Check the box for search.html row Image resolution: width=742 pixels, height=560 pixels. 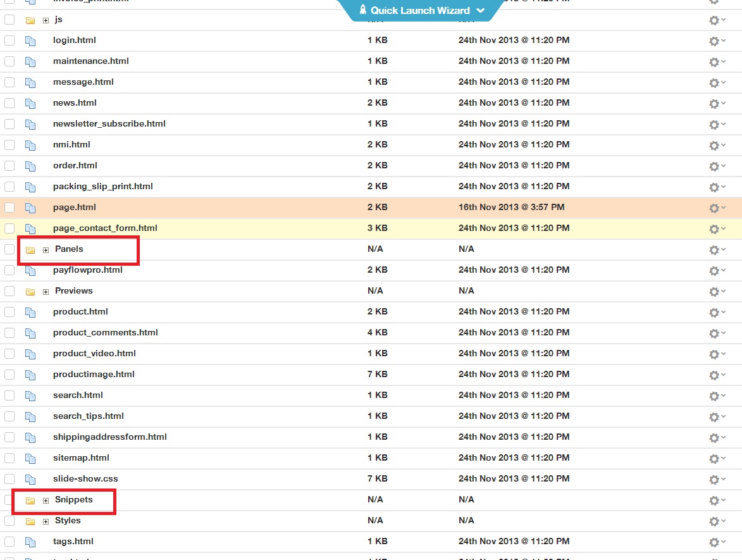(x=9, y=395)
